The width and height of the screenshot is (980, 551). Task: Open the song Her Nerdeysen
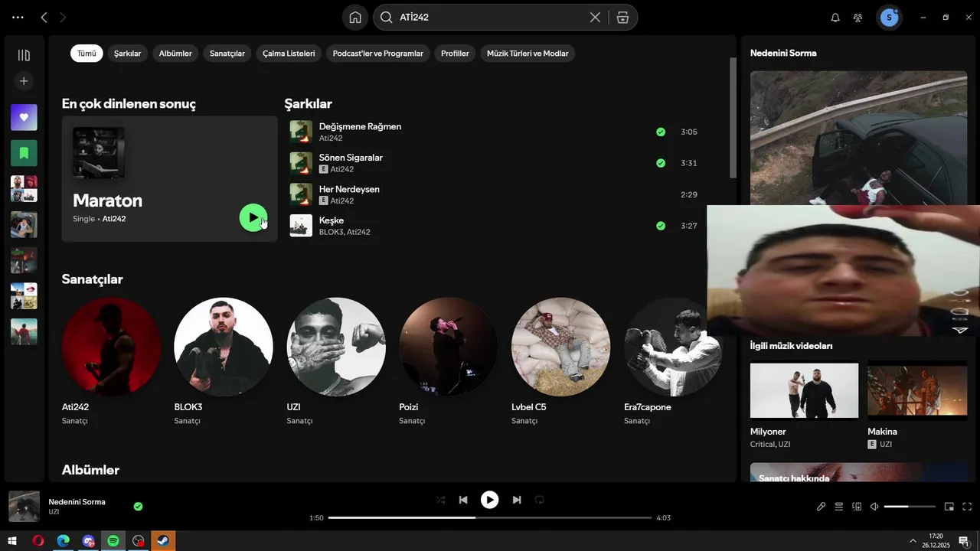coord(349,189)
